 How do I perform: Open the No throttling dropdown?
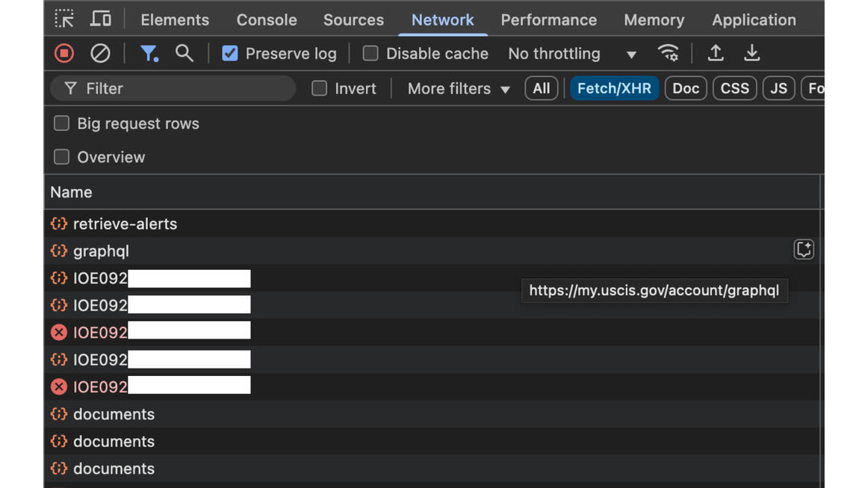point(571,54)
